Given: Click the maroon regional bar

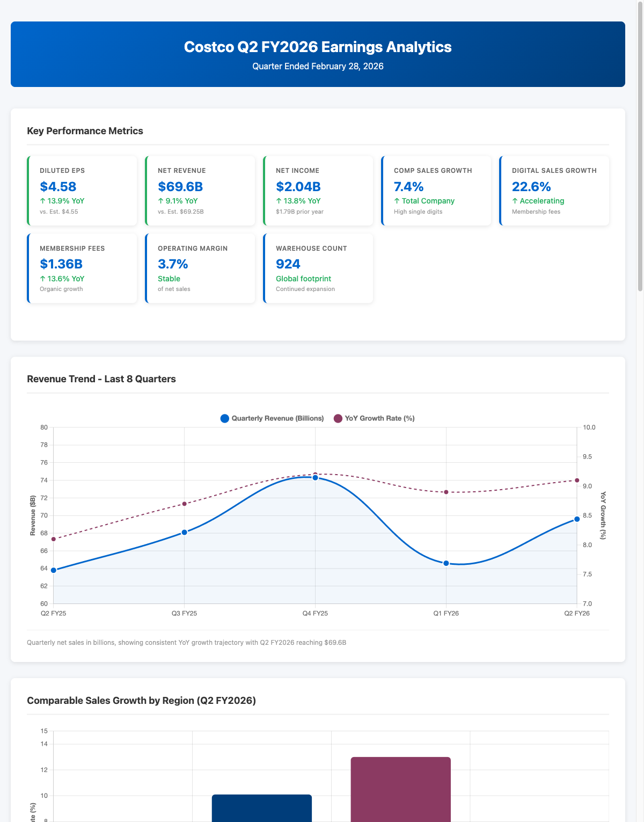Looking at the screenshot, I should click(401, 789).
